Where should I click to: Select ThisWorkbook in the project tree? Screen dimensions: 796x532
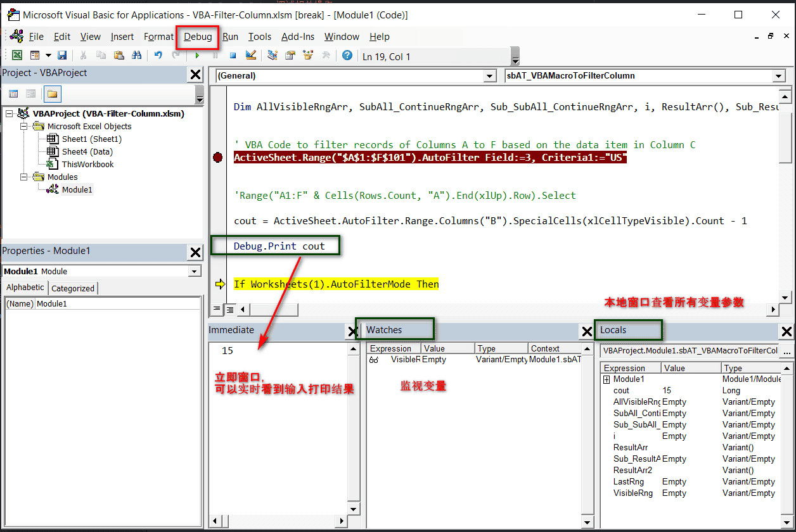82,164
